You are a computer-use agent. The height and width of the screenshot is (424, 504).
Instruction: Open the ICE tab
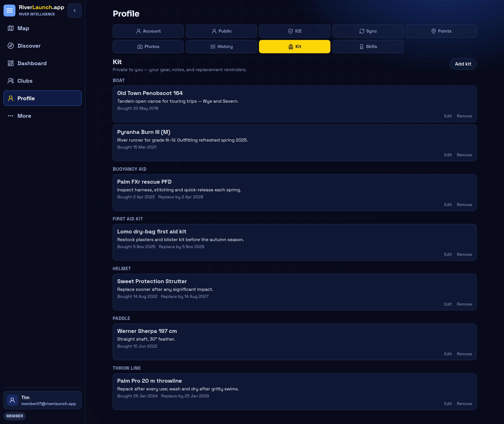[295, 31]
